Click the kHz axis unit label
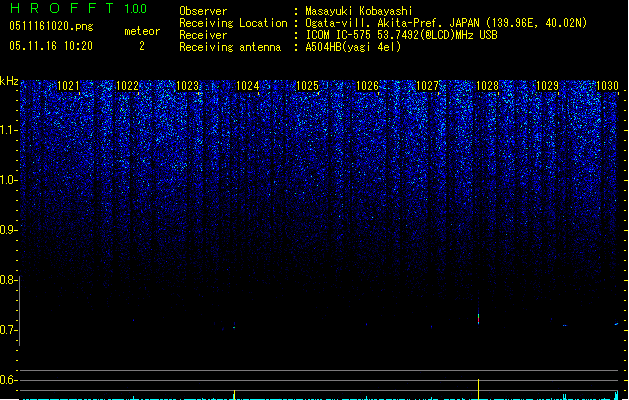The image size is (629, 400). click(9, 81)
